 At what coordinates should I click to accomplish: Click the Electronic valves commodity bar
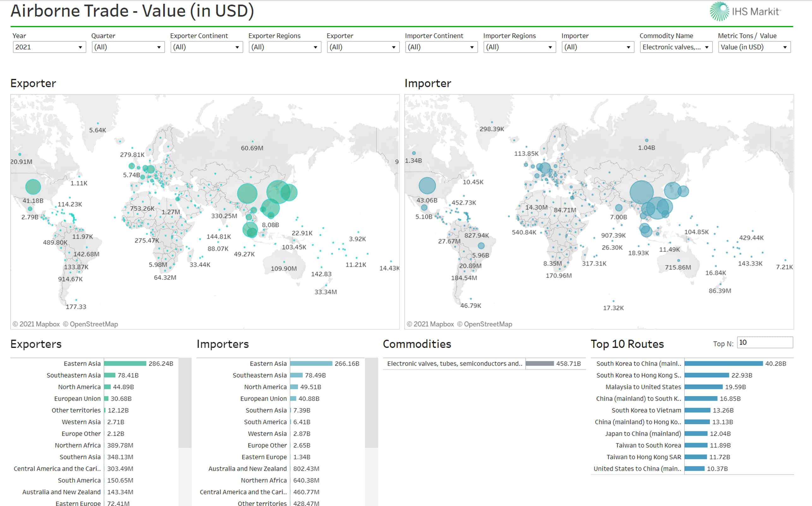coord(539,363)
